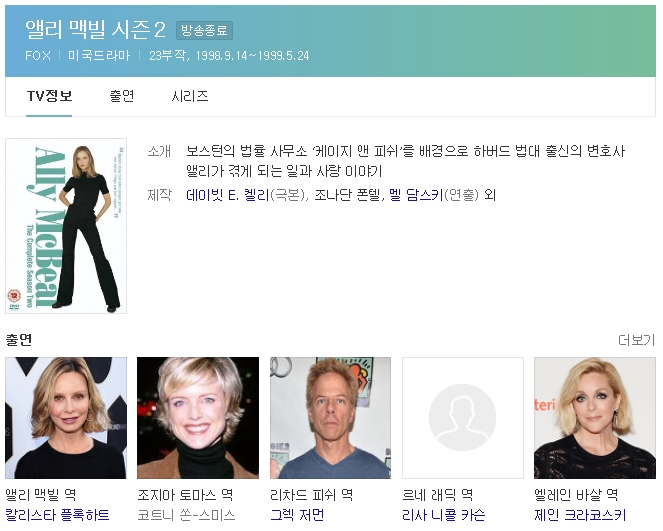The width and height of the screenshot is (663, 531).
Task: Select the 시리즈 tab
Action: 190,97
